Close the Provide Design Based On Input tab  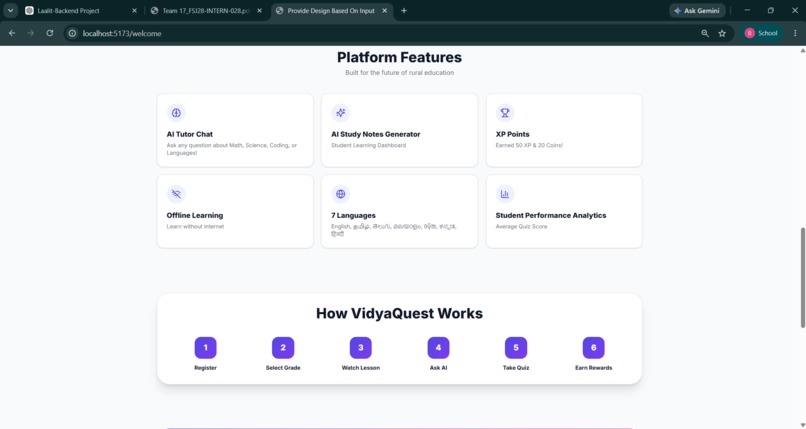pyautogui.click(x=384, y=11)
